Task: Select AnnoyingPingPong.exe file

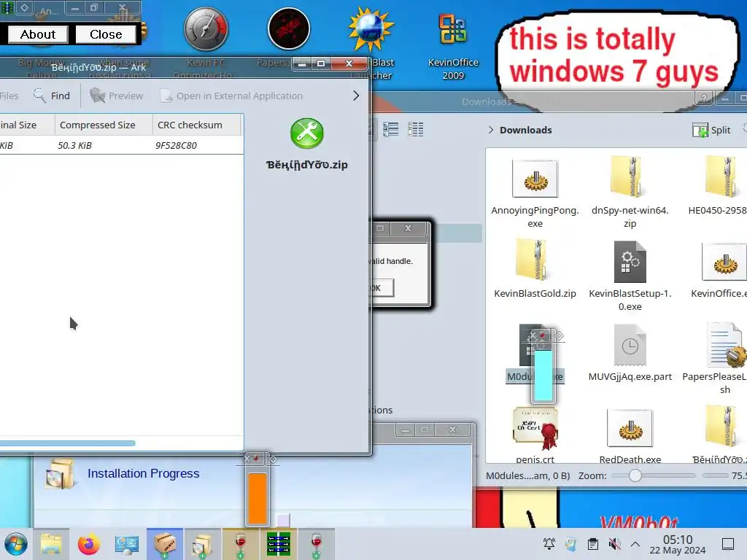Action: click(x=535, y=193)
